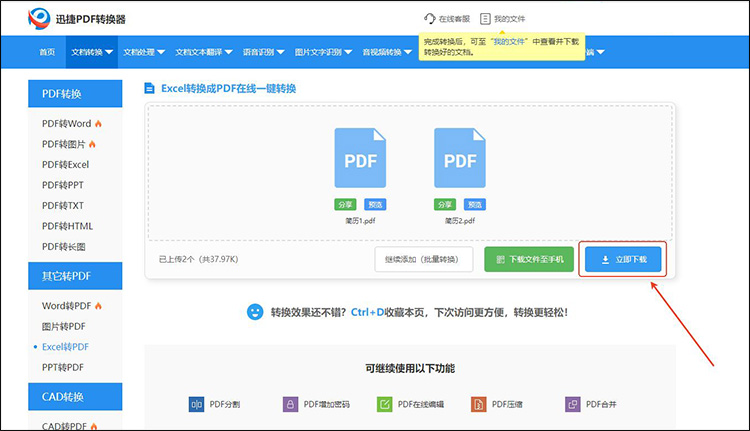Screen dimensions: 750x431
Task: Click the flame icon next to PDF转Word
Action: click(x=99, y=123)
